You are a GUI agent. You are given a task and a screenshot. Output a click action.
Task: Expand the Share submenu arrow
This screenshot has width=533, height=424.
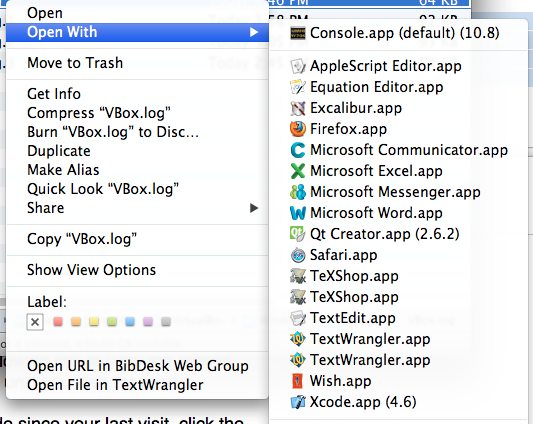(x=254, y=208)
